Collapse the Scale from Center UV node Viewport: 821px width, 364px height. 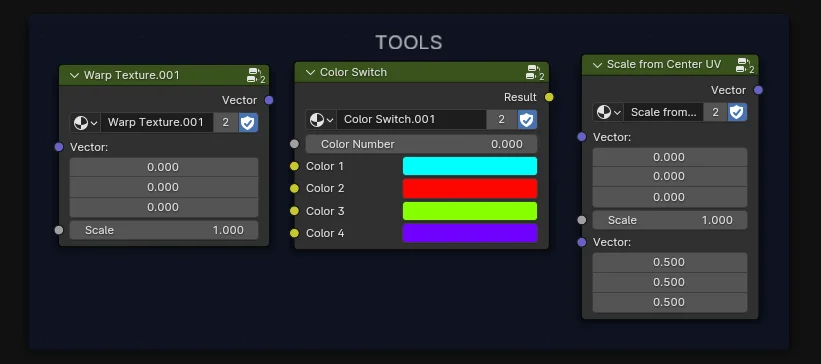(597, 65)
